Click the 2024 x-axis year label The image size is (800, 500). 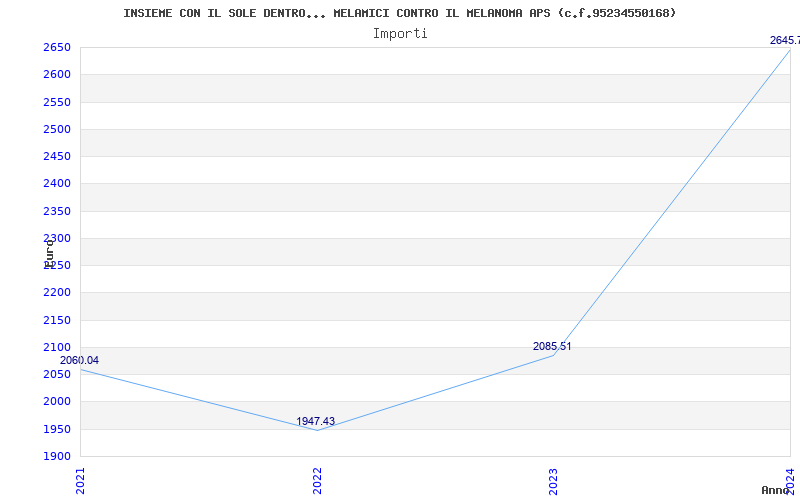click(x=790, y=480)
